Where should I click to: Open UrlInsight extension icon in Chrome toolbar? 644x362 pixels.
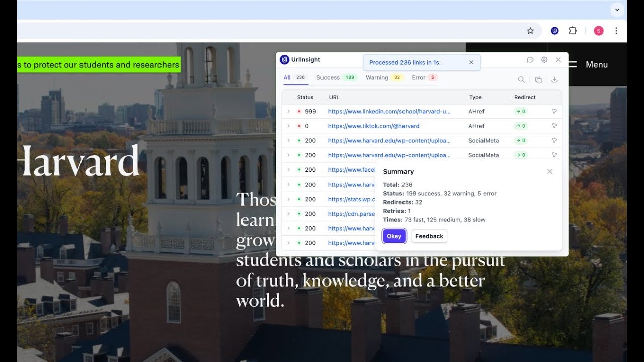[x=554, y=31]
